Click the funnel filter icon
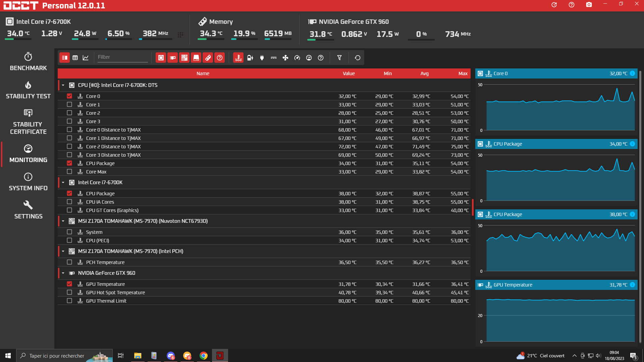The height and width of the screenshot is (362, 644). click(339, 58)
